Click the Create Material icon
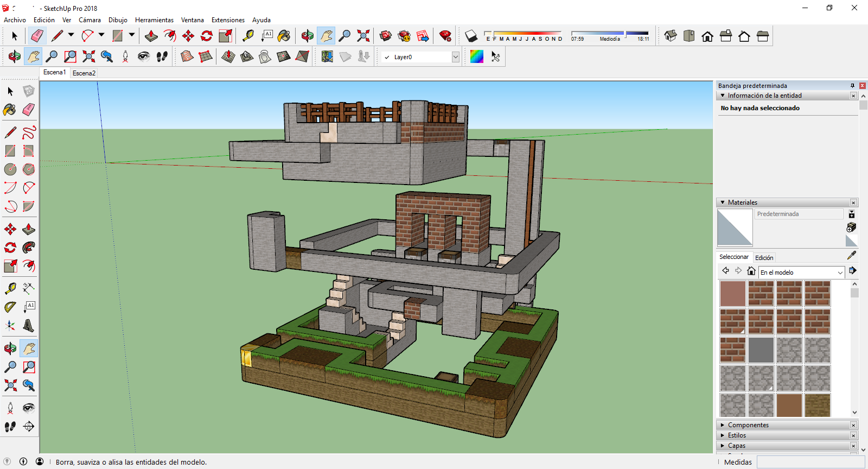Screen dimensions: 868x469 point(852,227)
